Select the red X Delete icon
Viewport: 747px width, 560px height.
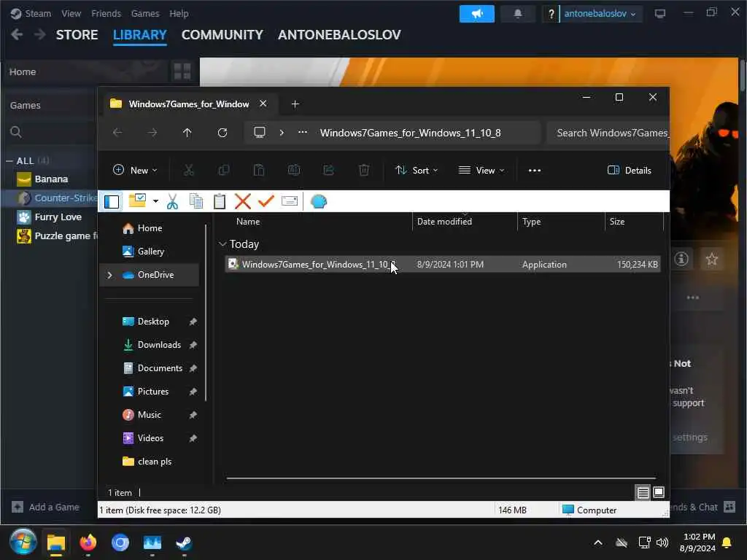pos(242,201)
